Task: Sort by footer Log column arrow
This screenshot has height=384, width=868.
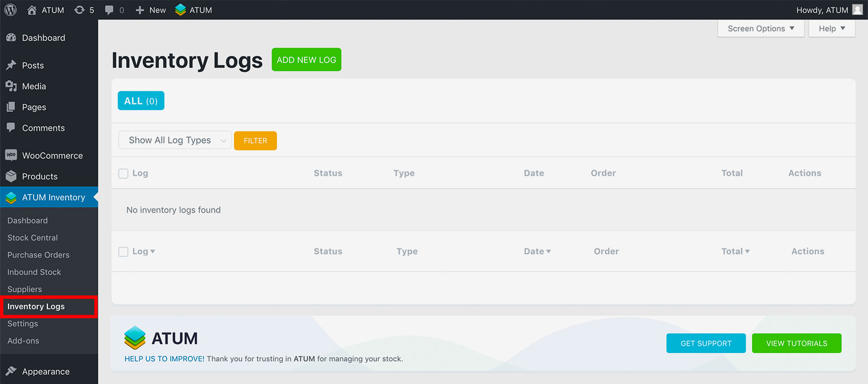Action: click(x=152, y=251)
